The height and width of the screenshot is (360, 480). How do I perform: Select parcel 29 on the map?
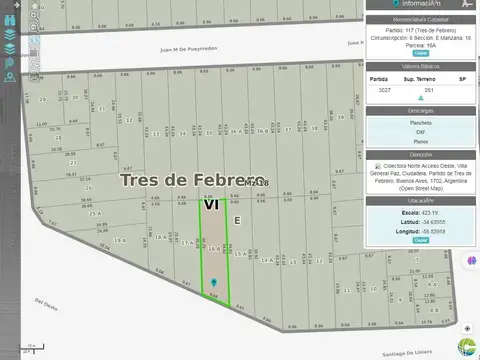point(43,100)
